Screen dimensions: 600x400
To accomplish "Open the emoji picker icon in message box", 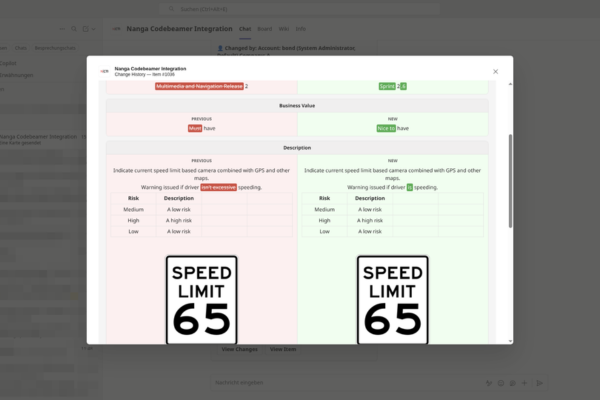I will [x=501, y=383].
